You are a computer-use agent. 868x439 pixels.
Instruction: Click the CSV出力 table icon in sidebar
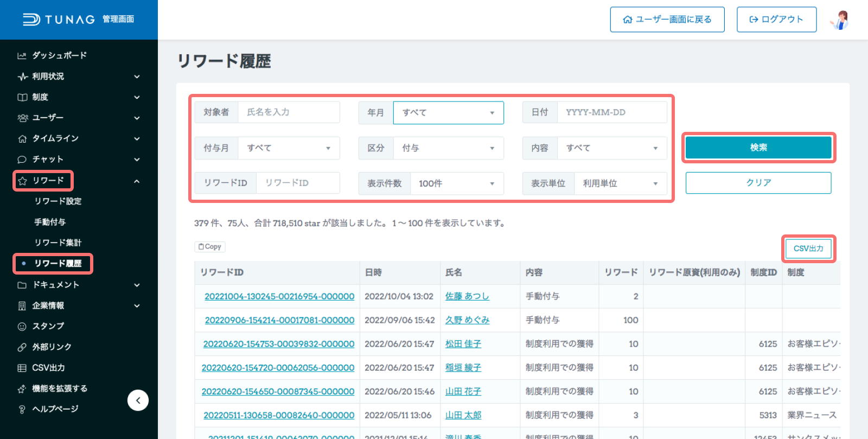pyautogui.click(x=22, y=368)
